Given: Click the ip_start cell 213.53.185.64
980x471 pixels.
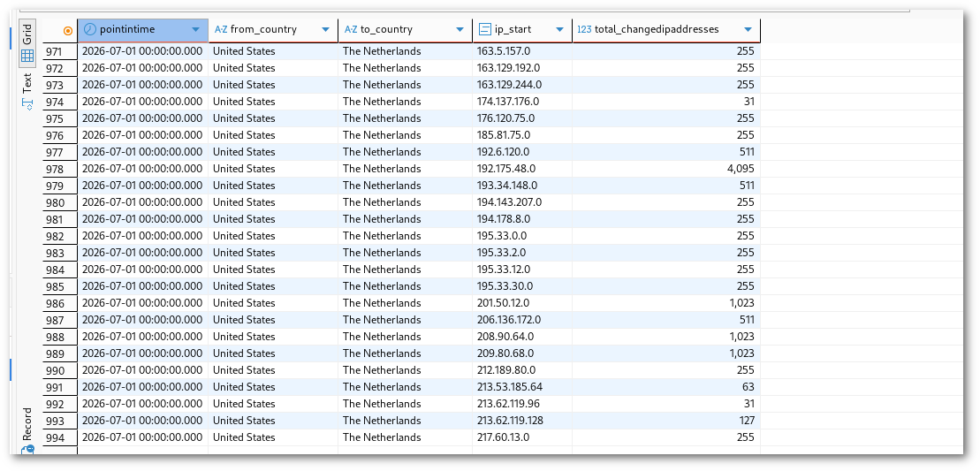Looking at the screenshot, I should point(522,387).
